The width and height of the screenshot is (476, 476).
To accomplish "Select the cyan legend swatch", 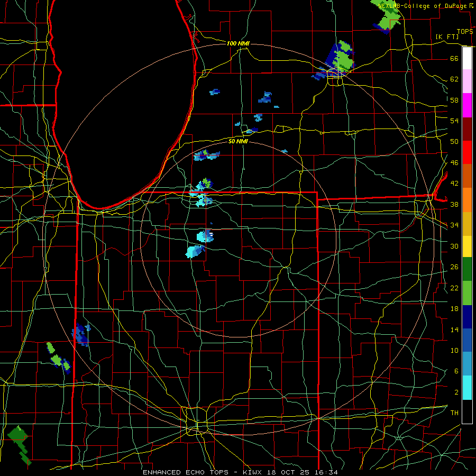I will [x=467, y=388].
